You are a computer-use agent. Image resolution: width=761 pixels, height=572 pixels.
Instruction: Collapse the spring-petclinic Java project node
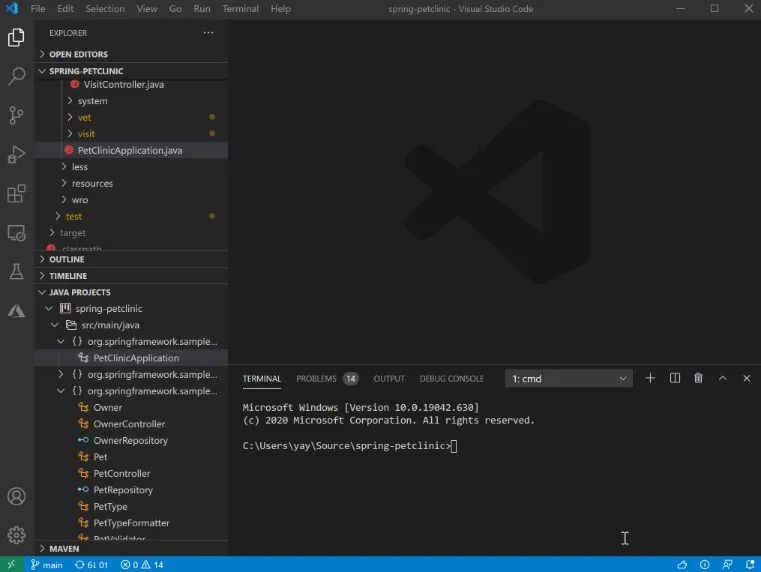(131, 309)
